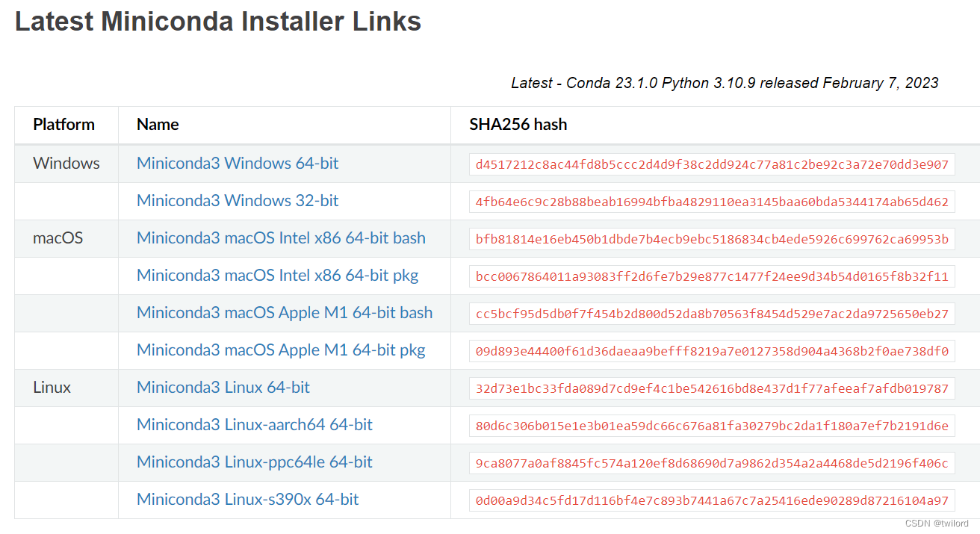Click the Latest Miniconda Installer Links heading
The height and width of the screenshot is (534, 980).
(x=218, y=21)
